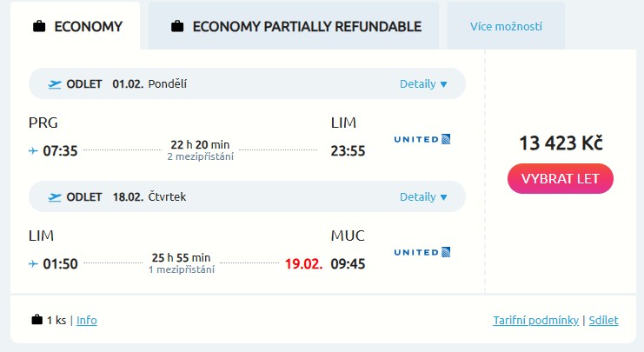Click the small plane icon before 01:50
The image size is (644, 352).
tap(33, 263)
